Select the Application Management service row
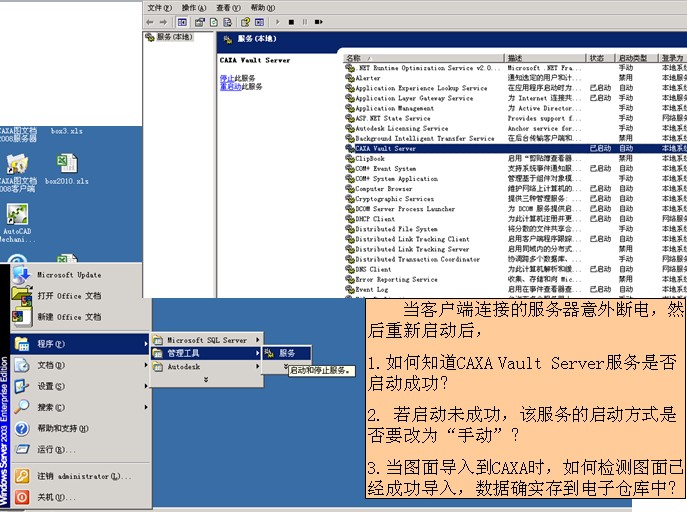This screenshot has height=512, width=687. click(x=516, y=108)
